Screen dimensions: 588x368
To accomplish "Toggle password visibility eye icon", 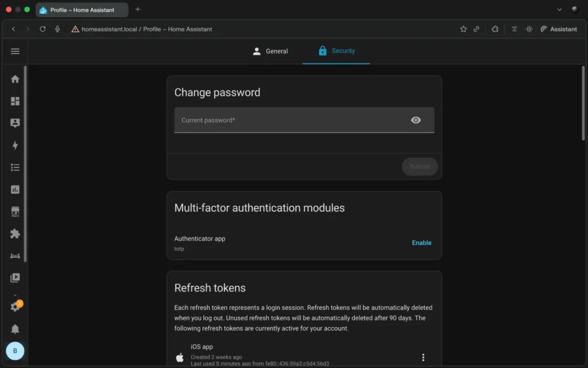I will 416,120.
